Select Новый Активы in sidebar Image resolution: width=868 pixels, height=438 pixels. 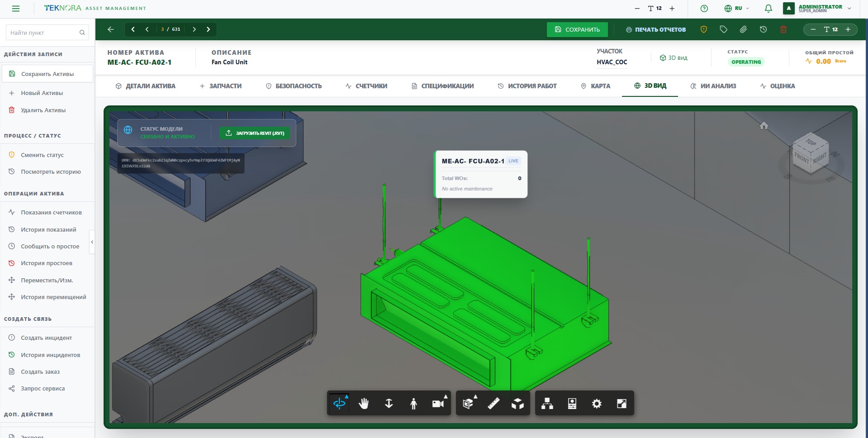click(x=47, y=93)
